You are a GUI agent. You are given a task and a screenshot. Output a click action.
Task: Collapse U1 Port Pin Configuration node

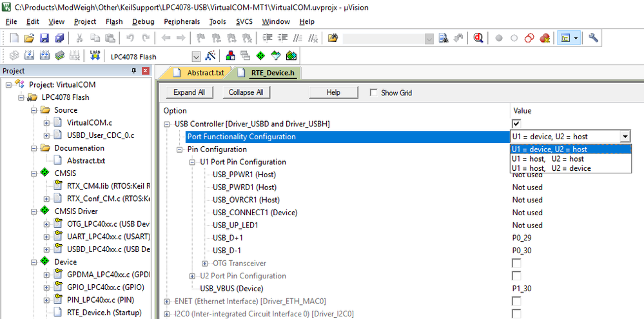pos(192,162)
